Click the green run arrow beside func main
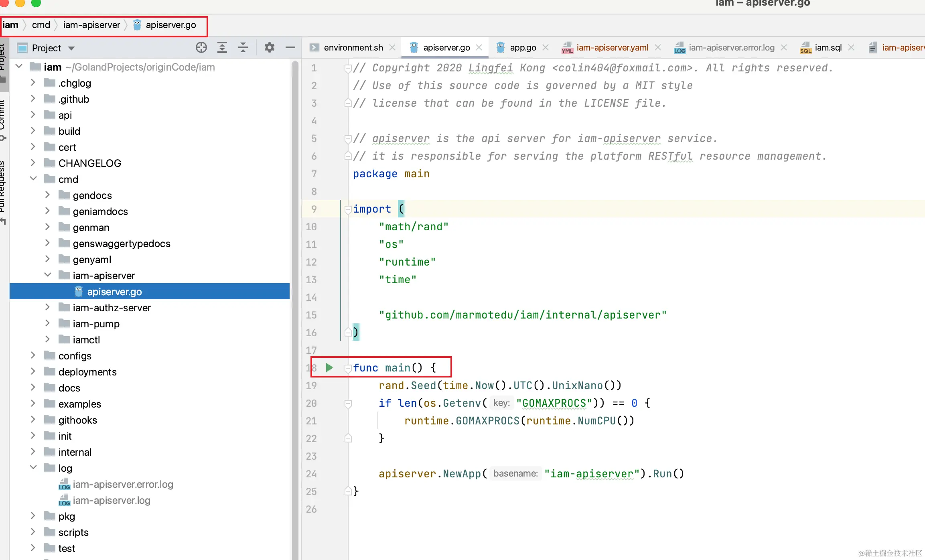The height and width of the screenshot is (560, 925). click(x=329, y=367)
